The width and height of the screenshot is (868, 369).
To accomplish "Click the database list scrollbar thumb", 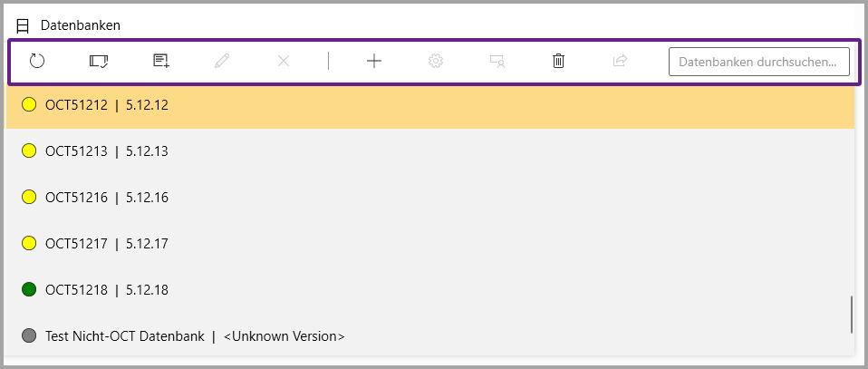I will click(851, 315).
